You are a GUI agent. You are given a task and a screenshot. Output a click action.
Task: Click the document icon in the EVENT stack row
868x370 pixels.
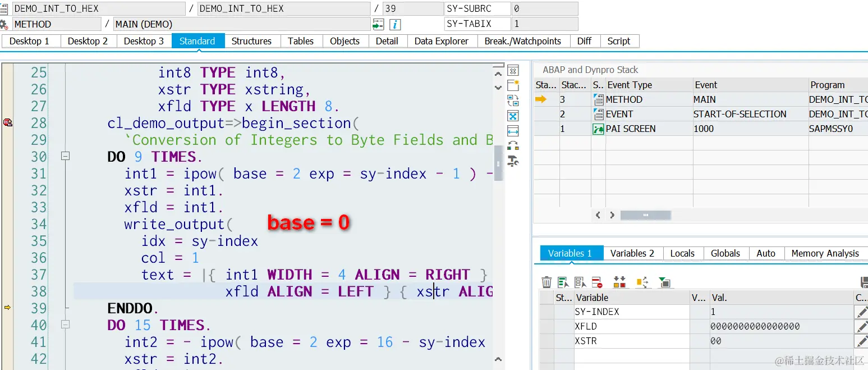point(598,114)
